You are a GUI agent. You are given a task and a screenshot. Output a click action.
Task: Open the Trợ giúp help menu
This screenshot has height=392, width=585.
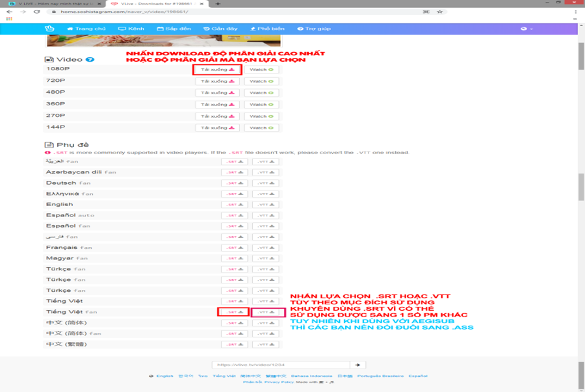tap(314, 29)
